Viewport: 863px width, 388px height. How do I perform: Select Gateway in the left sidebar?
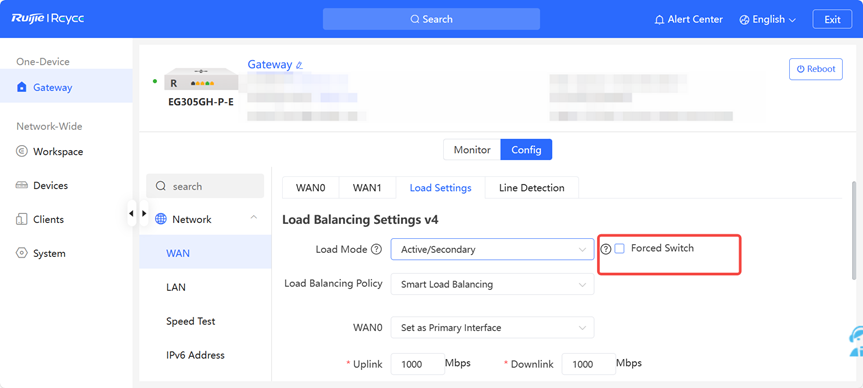66,87
